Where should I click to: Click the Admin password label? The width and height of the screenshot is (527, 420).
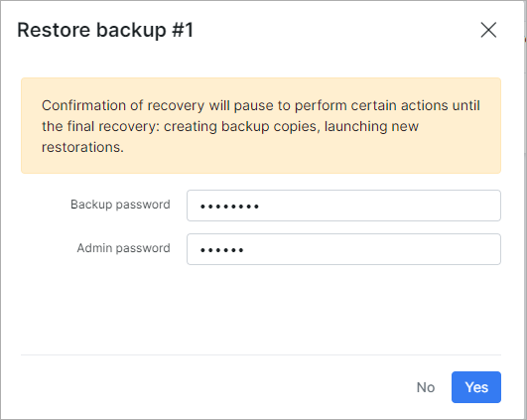[124, 248]
